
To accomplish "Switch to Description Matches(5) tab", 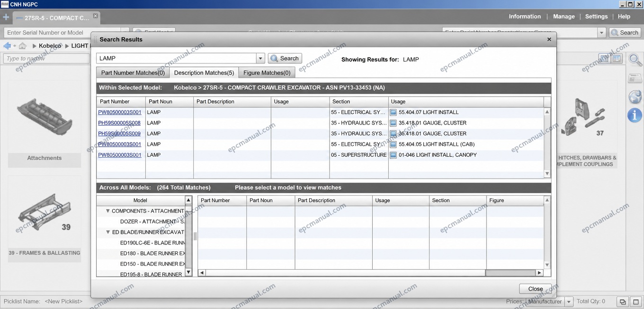I will (x=204, y=72).
